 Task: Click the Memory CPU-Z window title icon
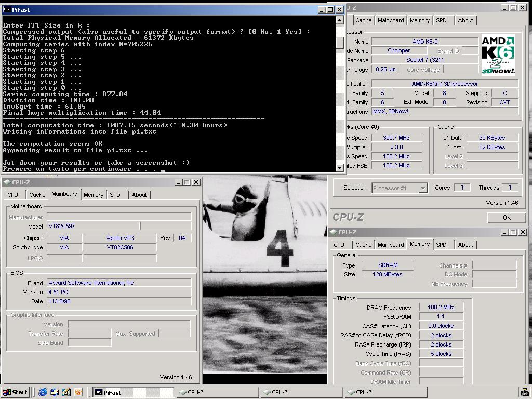pyautogui.click(x=333, y=232)
